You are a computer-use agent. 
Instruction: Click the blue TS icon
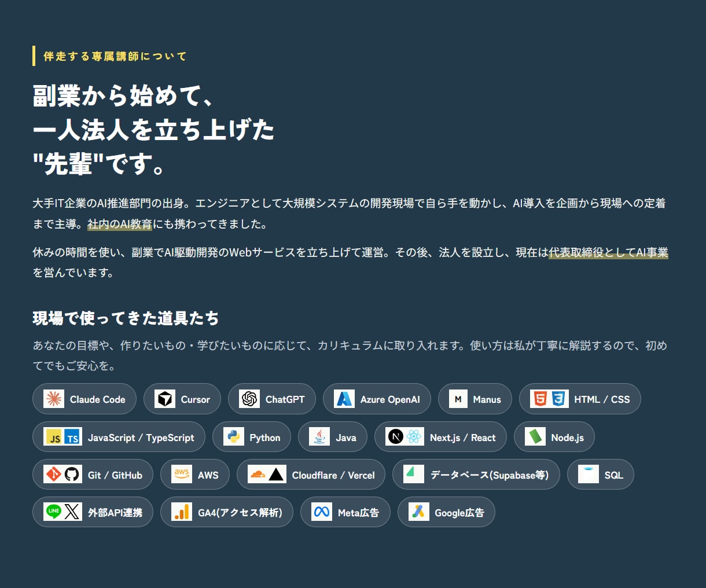click(x=72, y=437)
